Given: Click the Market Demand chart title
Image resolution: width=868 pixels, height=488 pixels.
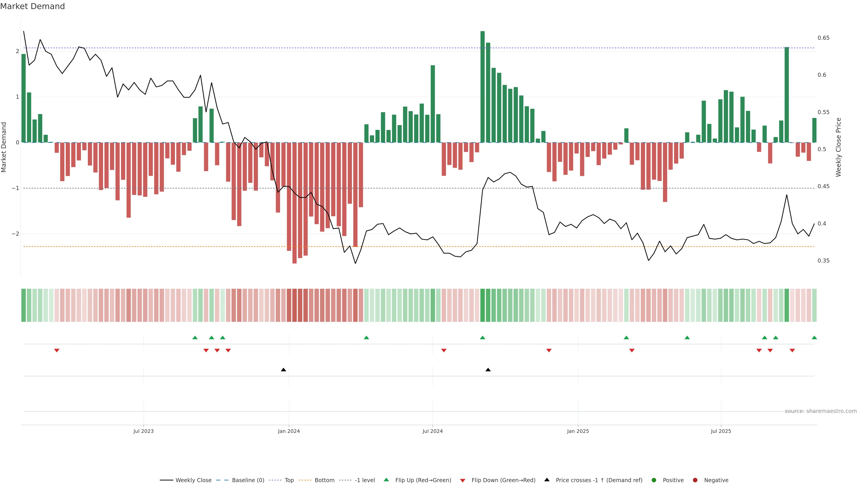Looking at the screenshot, I should tap(32, 6).
